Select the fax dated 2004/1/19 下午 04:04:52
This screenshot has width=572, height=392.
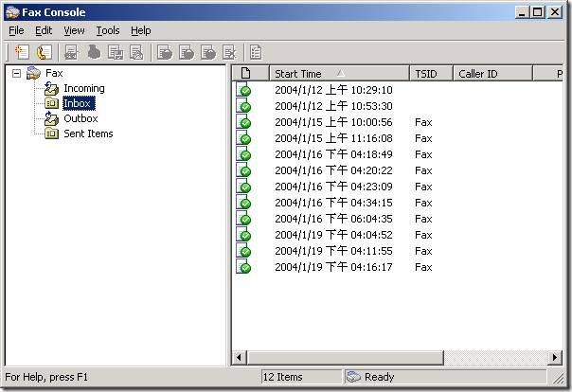(333, 235)
